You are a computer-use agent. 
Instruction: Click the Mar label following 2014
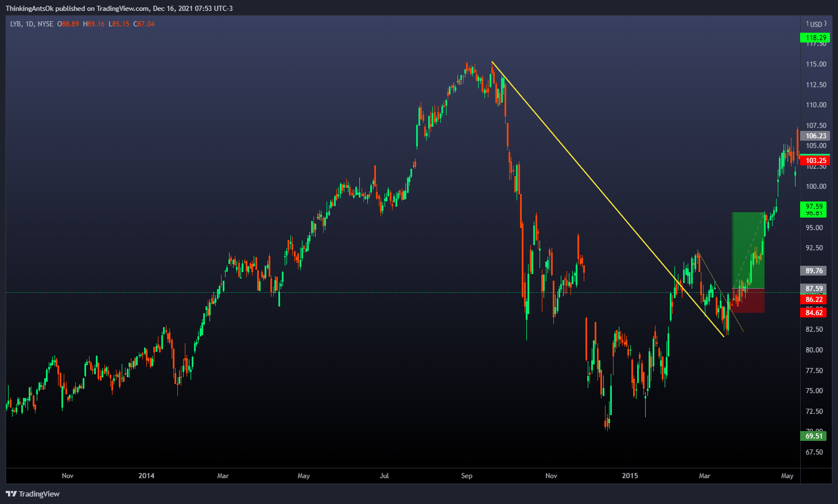point(223,476)
